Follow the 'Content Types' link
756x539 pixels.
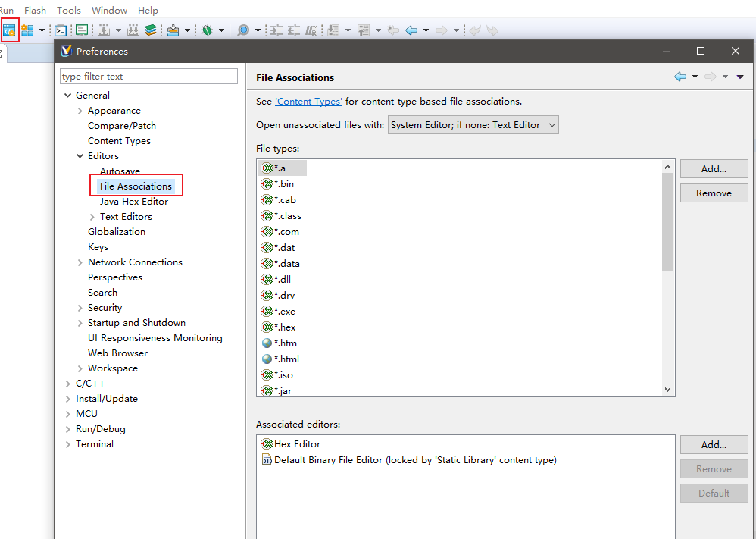[308, 102]
